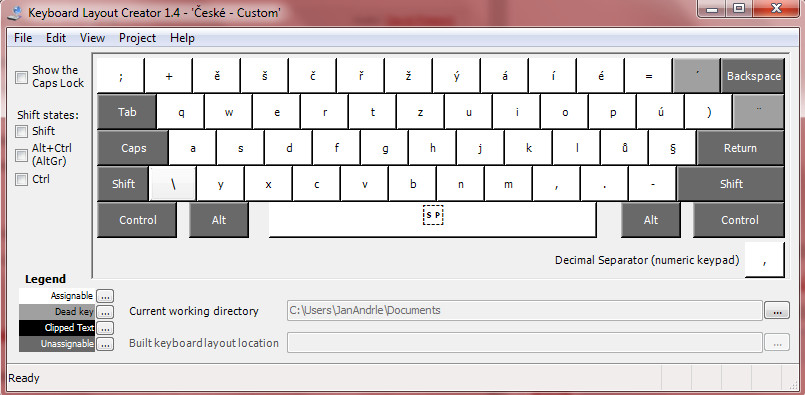Select the acute accent dead key
This screenshot has width=805, height=395.
click(697, 76)
